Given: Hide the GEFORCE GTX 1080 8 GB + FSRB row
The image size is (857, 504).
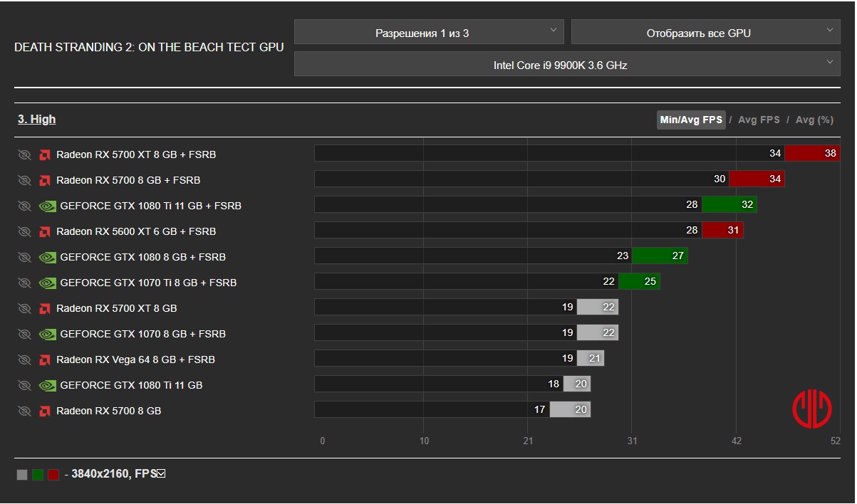Looking at the screenshot, I should [x=25, y=257].
